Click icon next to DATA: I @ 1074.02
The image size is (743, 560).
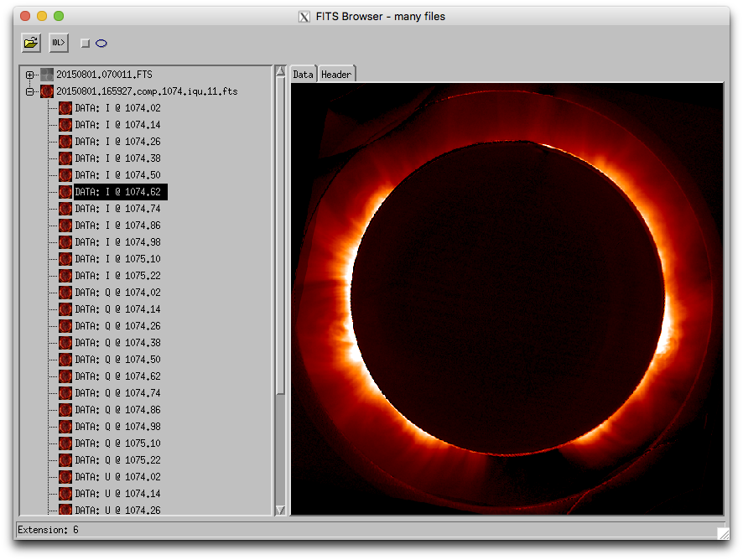tap(65, 108)
